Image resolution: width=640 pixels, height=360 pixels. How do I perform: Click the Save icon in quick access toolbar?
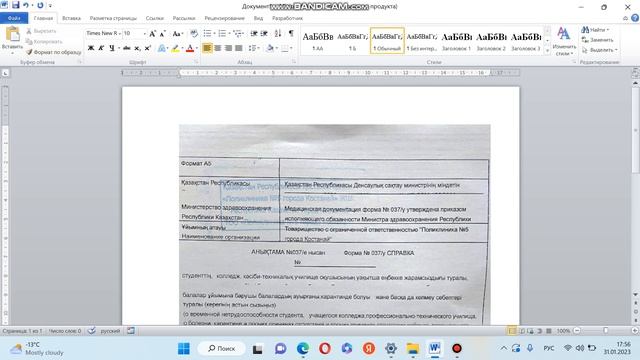[16, 5]
